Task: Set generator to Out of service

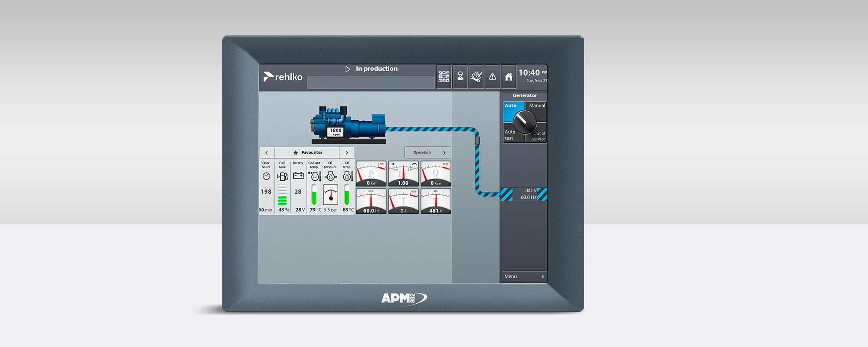Action: 539,136
